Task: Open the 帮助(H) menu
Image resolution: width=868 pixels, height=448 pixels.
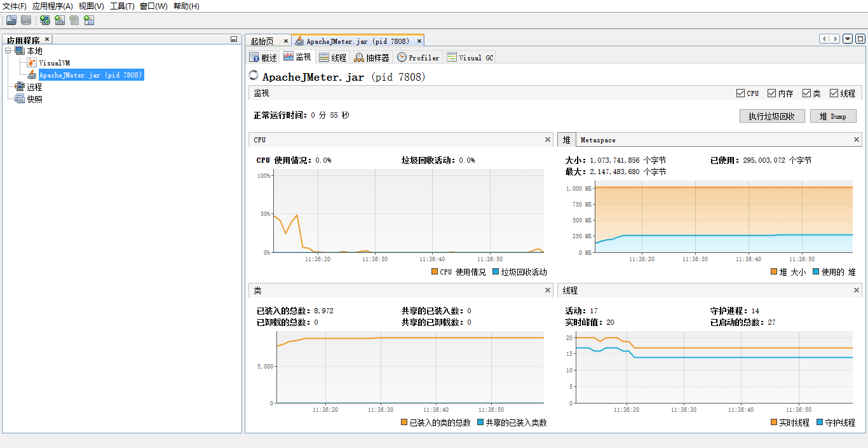Action: tap(186, 6)
